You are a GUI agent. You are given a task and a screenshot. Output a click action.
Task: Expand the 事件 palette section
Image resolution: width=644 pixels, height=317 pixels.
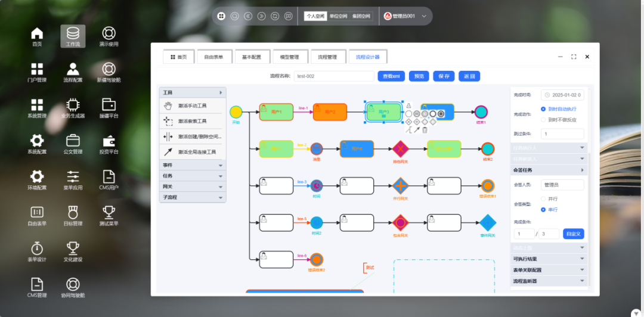pyautogui.click(x=192, y=165)
